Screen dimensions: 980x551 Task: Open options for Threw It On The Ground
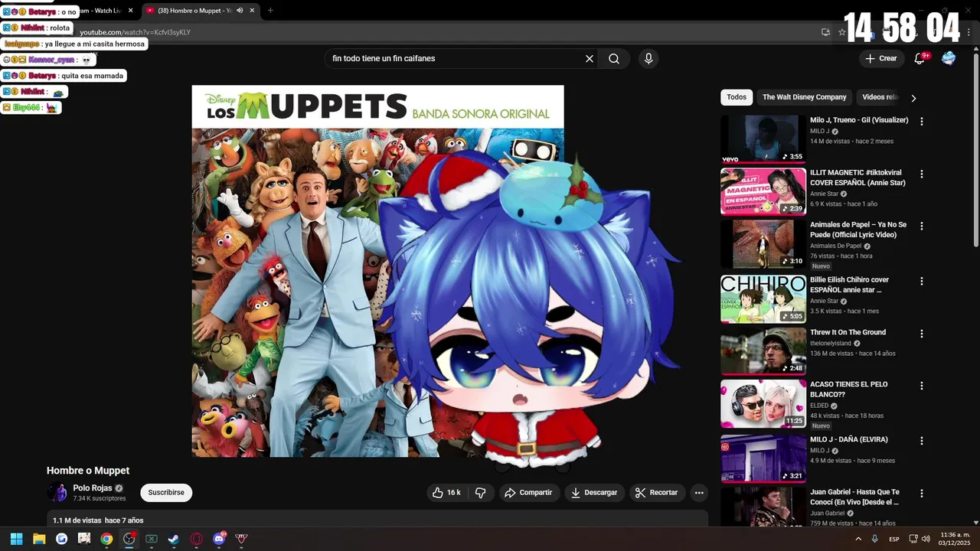point(922,334)
